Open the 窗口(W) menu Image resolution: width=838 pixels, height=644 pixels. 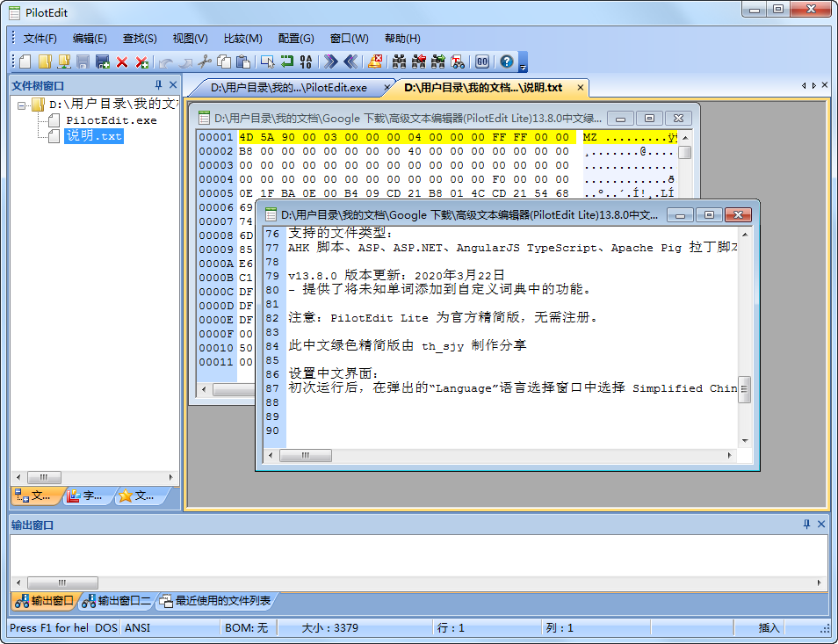pos(350,39)
